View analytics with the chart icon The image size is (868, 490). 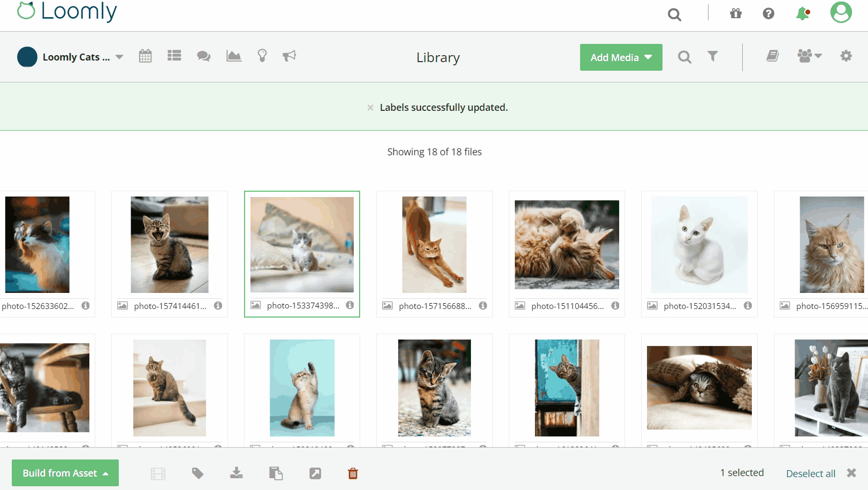(233, 56)
